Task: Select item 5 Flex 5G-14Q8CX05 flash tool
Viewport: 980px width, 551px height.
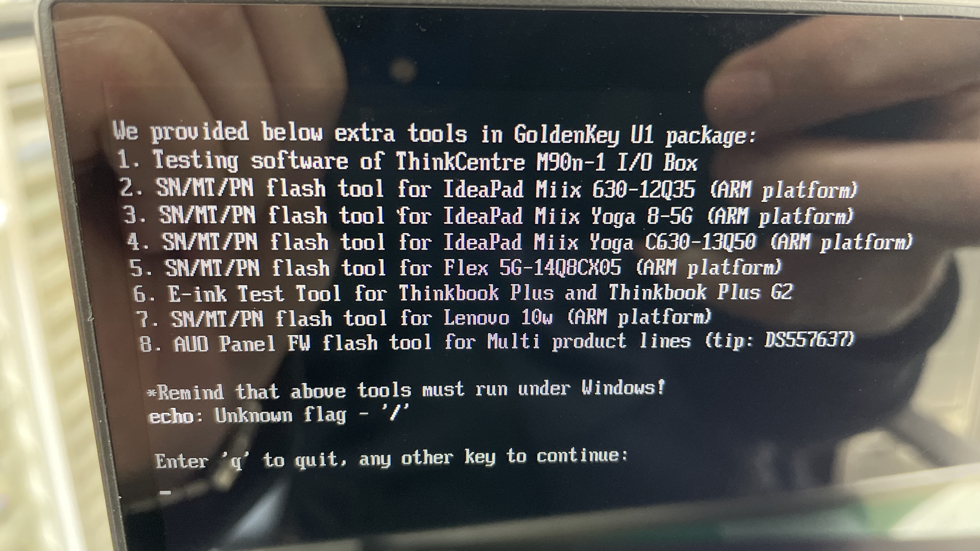Action: [x=455, y=267]
